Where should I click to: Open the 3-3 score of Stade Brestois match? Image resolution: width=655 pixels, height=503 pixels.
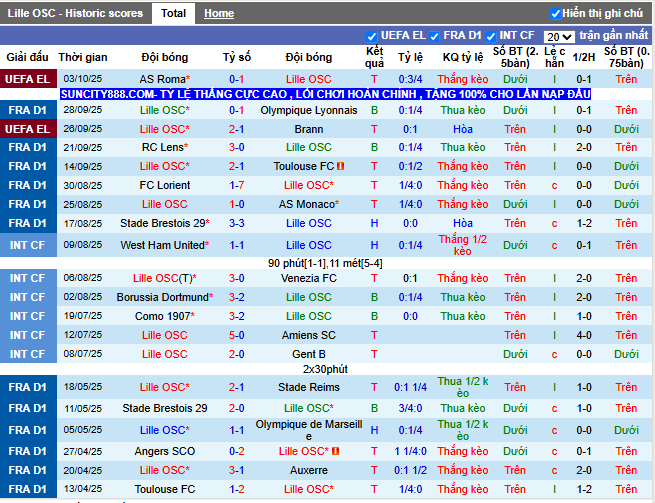(236, 223)
